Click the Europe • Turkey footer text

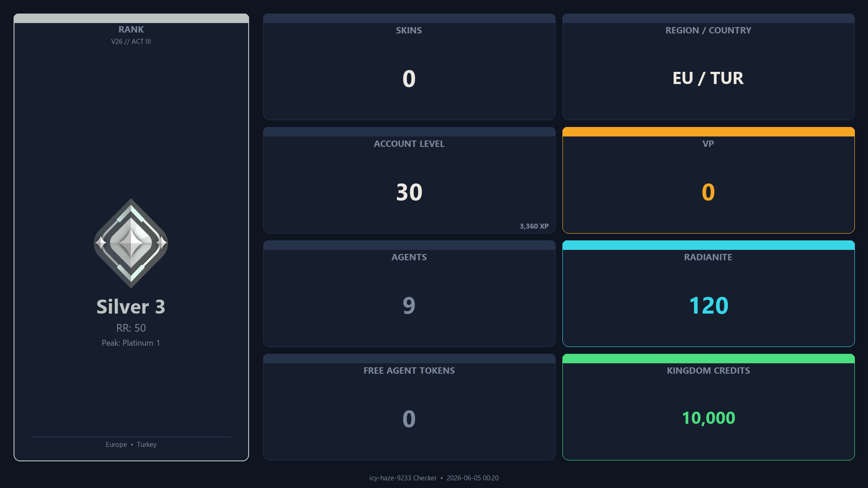pos(131,445)
